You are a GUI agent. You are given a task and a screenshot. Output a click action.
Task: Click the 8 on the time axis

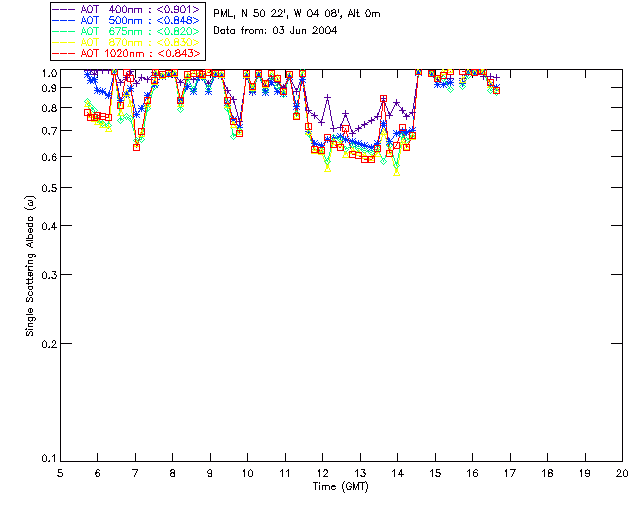click(172, 473)
